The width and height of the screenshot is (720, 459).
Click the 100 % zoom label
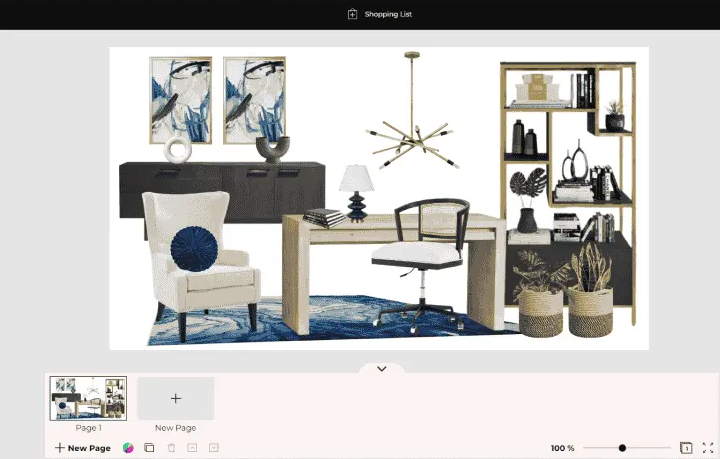(562, 448)
